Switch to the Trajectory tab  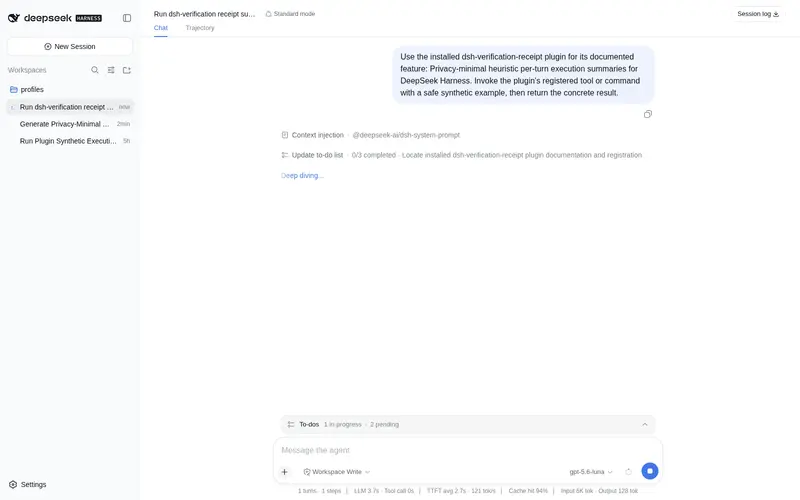coord(200,28)
